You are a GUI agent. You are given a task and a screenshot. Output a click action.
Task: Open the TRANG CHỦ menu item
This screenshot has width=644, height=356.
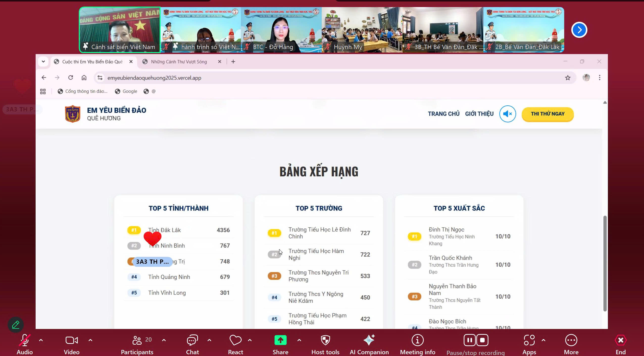tap(443, 114)
